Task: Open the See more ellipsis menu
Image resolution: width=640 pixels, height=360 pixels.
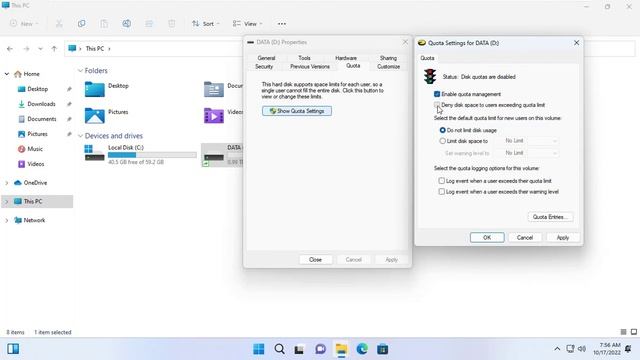Action: click(282, 24)
